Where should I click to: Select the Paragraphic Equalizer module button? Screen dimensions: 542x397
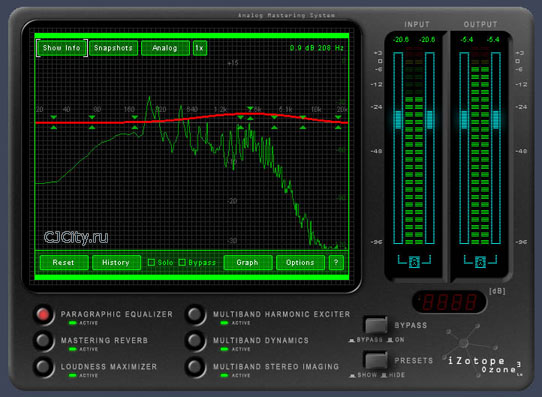[43, 314]
